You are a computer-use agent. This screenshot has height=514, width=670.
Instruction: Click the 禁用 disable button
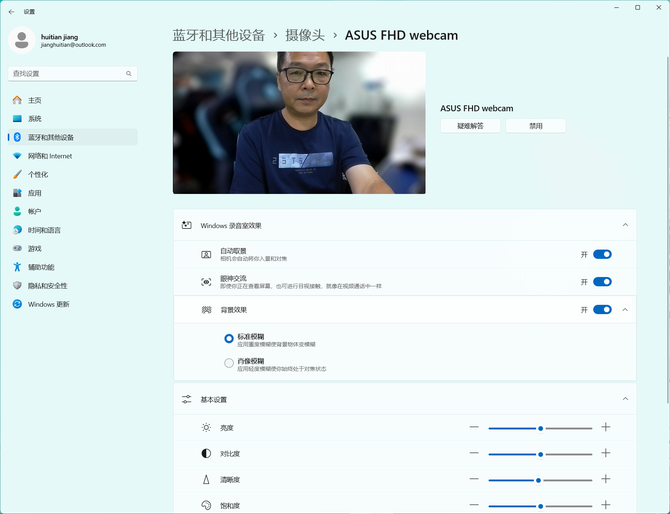point(536,126)
